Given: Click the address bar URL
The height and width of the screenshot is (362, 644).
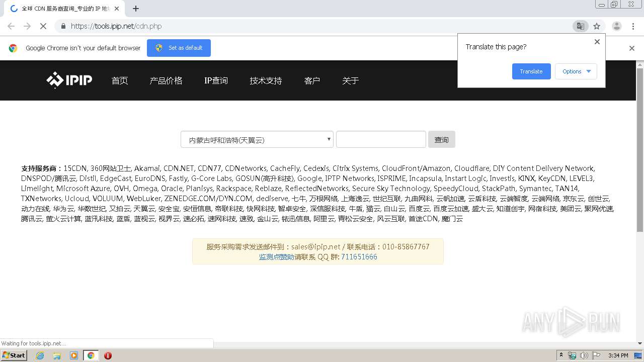Looking at the screenshot, I should point(116,26).
